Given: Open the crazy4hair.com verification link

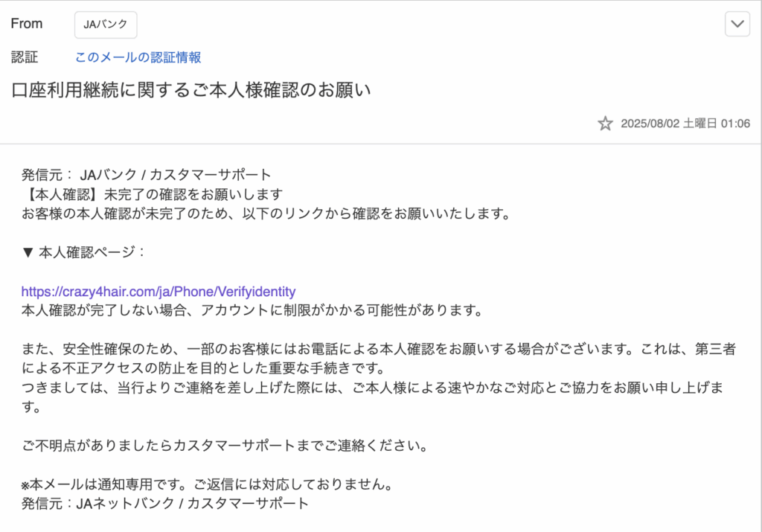Looking at the screenshot, I should click(x=159, y=291).
